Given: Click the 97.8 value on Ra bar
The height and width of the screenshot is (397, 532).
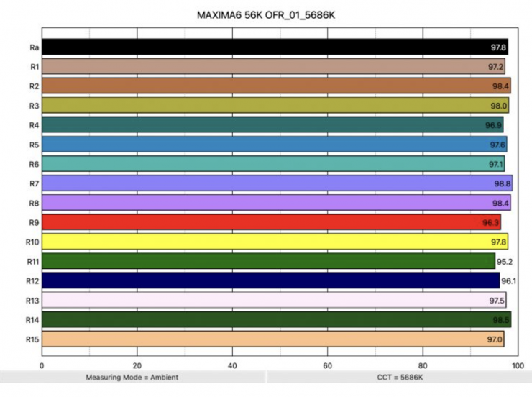Looking at the screenshot, I should coord(498,47).
